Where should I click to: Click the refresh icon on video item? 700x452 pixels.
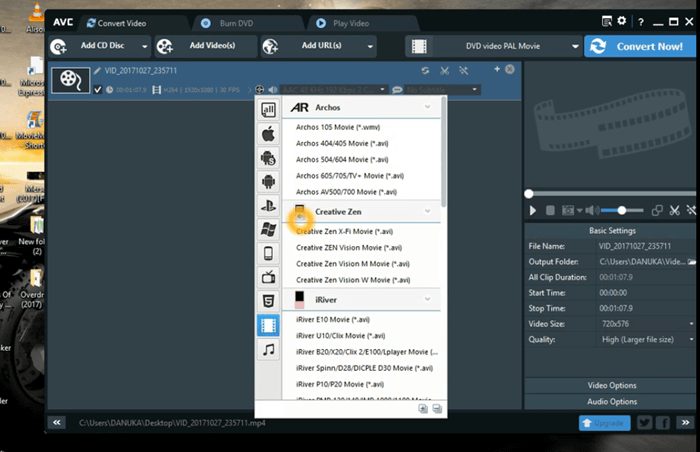(425, 71)
